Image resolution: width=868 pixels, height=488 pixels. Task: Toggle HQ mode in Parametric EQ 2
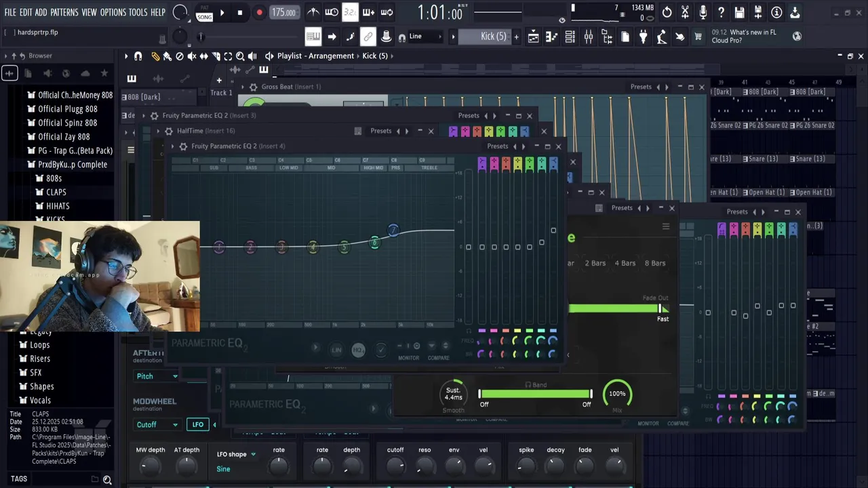pos(358,350)
